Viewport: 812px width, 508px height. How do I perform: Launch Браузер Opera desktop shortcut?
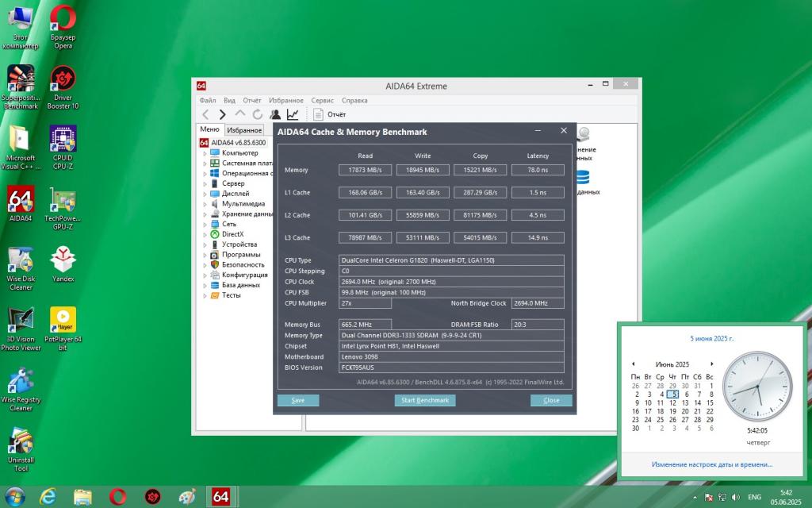point(63,27)
